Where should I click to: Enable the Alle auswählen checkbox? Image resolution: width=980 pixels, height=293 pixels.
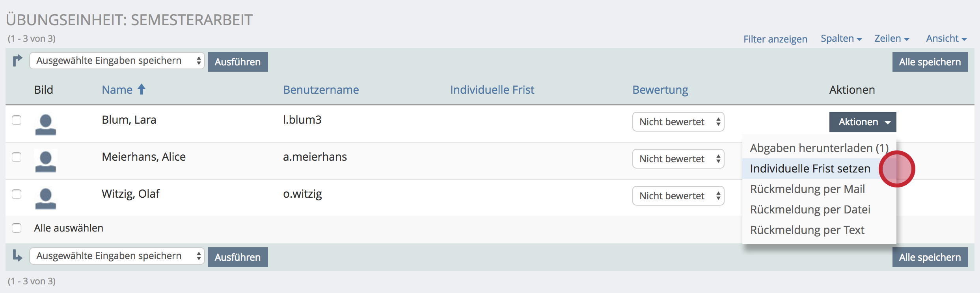(x=17, y=228)
